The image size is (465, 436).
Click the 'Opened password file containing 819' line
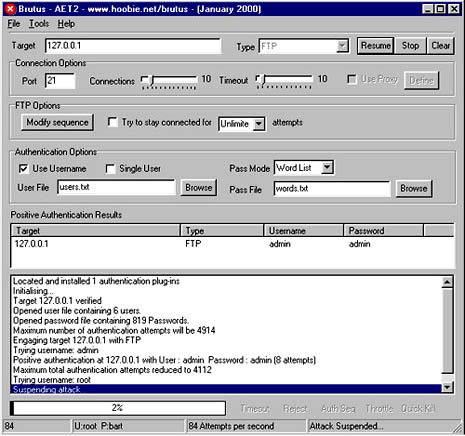coord(101,321)
